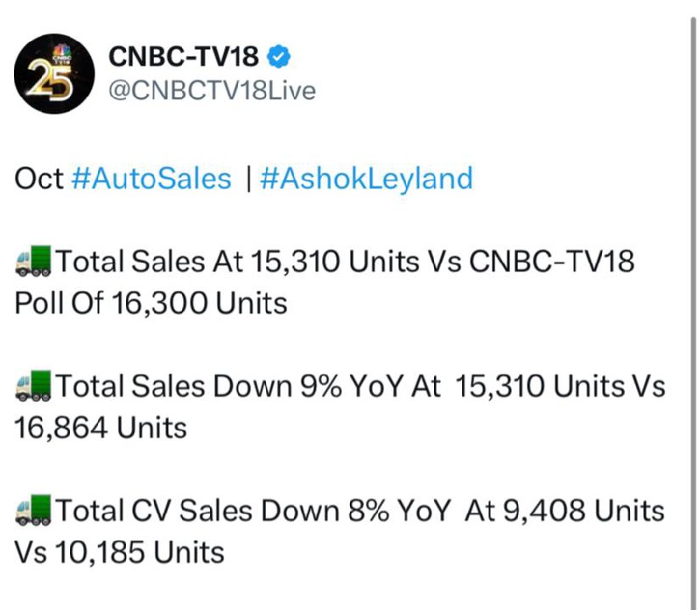Image resolution: width=700 pixels, height=610 pixels.
Task: Click the separator bar between the hashtags
Action: coord(248,179)
